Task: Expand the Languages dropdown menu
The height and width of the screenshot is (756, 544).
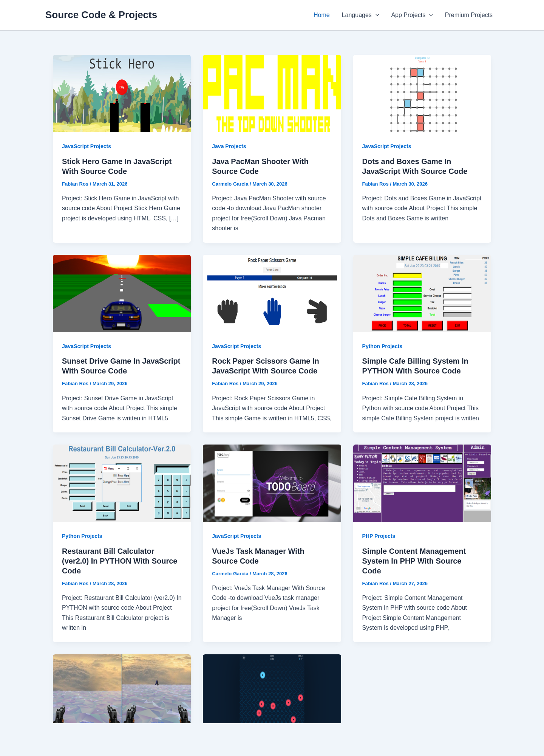Action: click(x=360, y=15)
